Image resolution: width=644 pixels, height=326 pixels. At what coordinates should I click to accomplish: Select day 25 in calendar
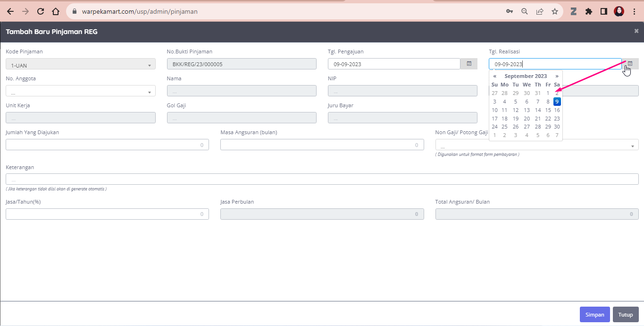tap(504, 127)
